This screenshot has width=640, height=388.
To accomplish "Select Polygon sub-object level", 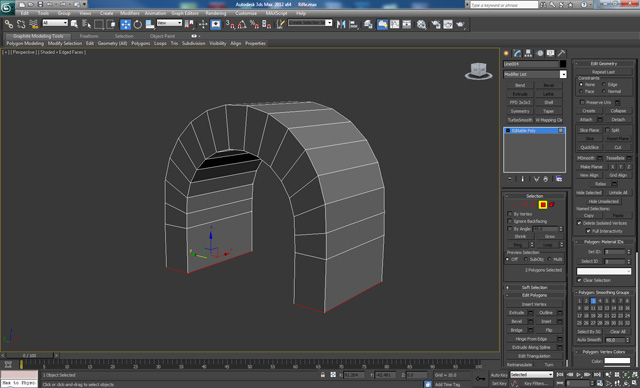I will click(543, 205).
